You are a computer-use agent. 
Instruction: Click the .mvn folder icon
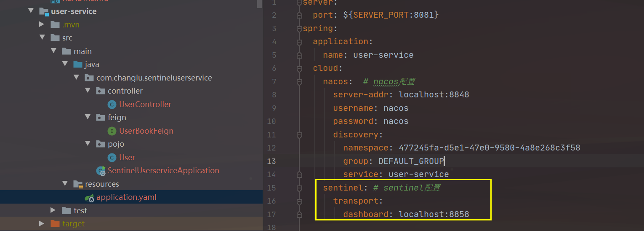pos(55,24)
